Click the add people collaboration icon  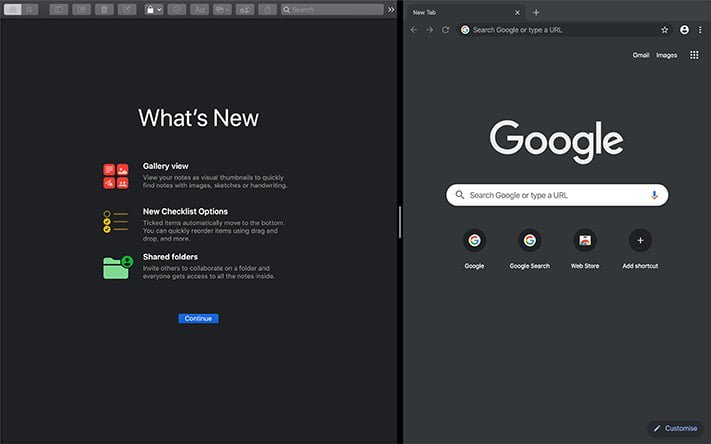pos(245,10)
